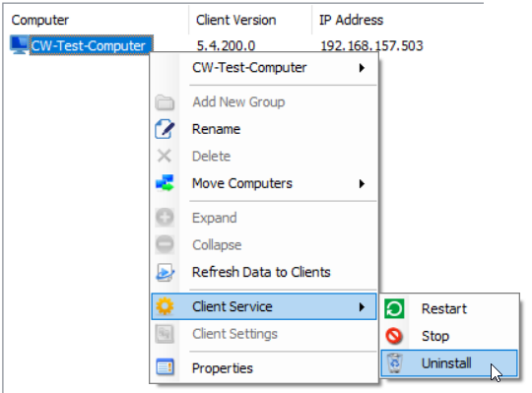The width and height of the screenshot is (532, 393).
Task: Click the Move Computers arrows icon
Action: point(165,183)
